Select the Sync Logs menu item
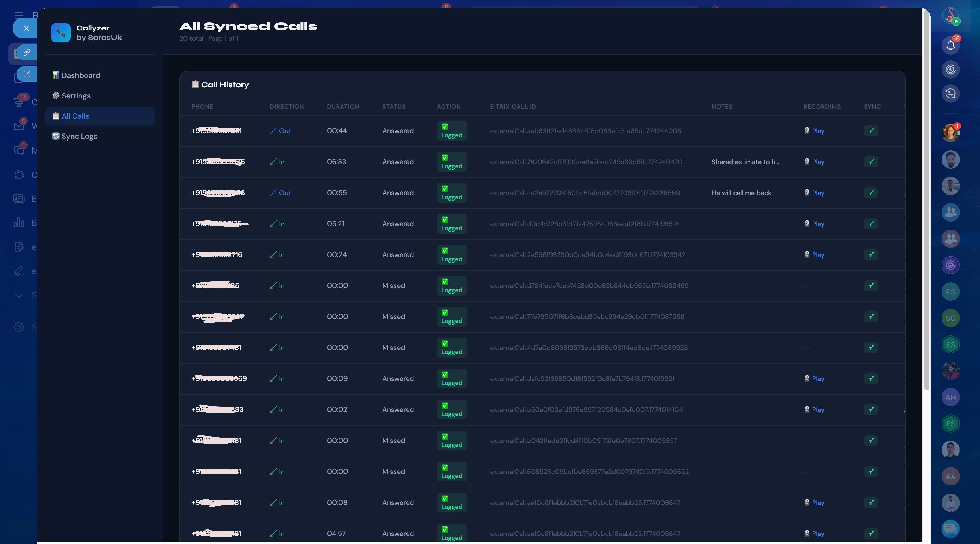Image resolution: width=980 pixels, height=544 pixels. pos(79,136)
